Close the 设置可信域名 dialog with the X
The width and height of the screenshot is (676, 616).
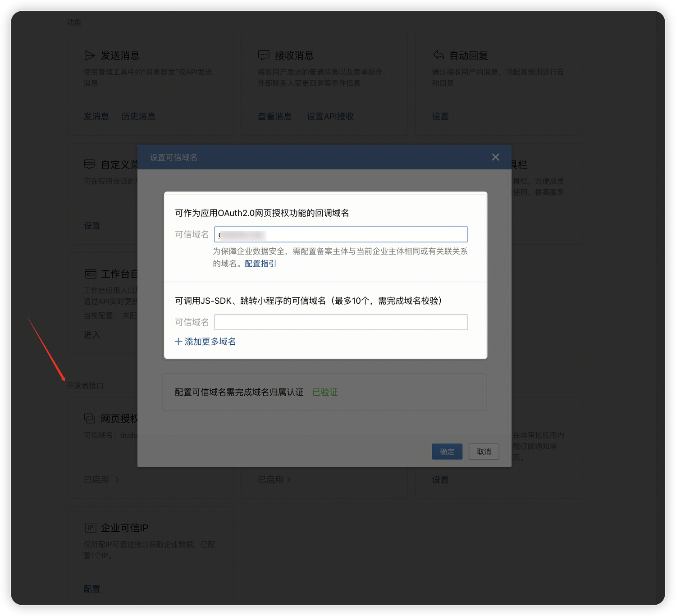click(495, 157)
